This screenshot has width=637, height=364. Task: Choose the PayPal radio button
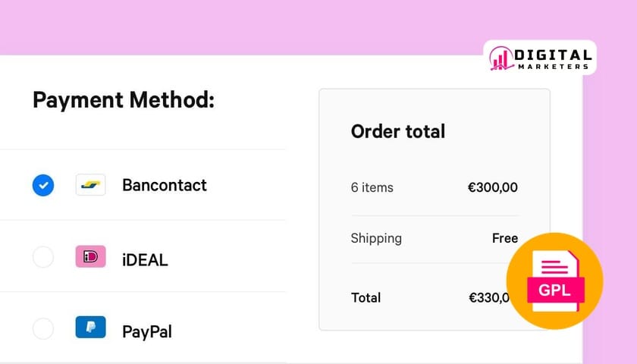coord(43,328)
